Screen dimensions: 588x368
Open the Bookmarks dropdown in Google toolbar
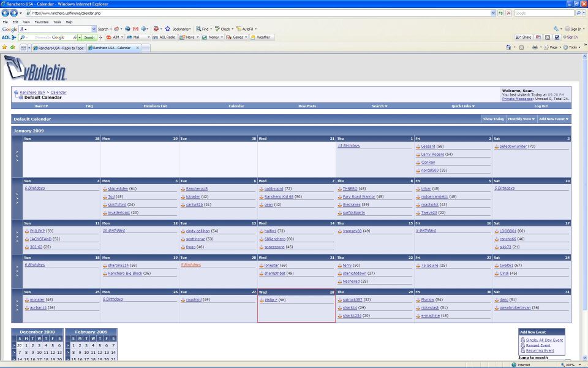190,29
